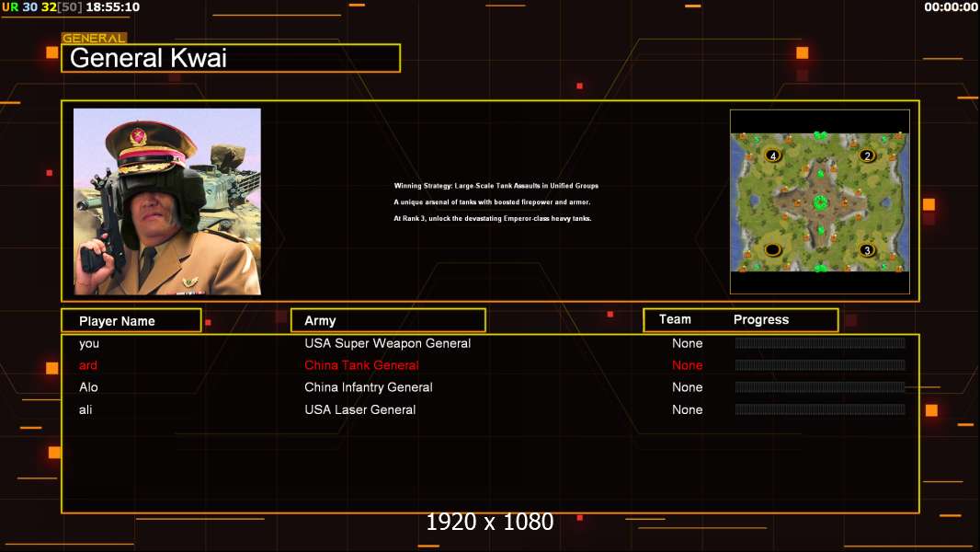Click the loading progress bar for 'ali'

(x=820, y=409)
